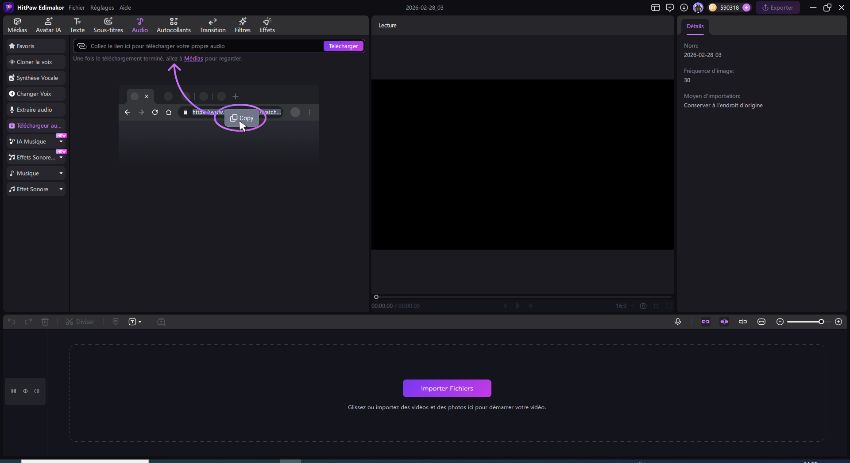Open the Avatar IA tool
The image size is (850, 463).
(48, 25)
